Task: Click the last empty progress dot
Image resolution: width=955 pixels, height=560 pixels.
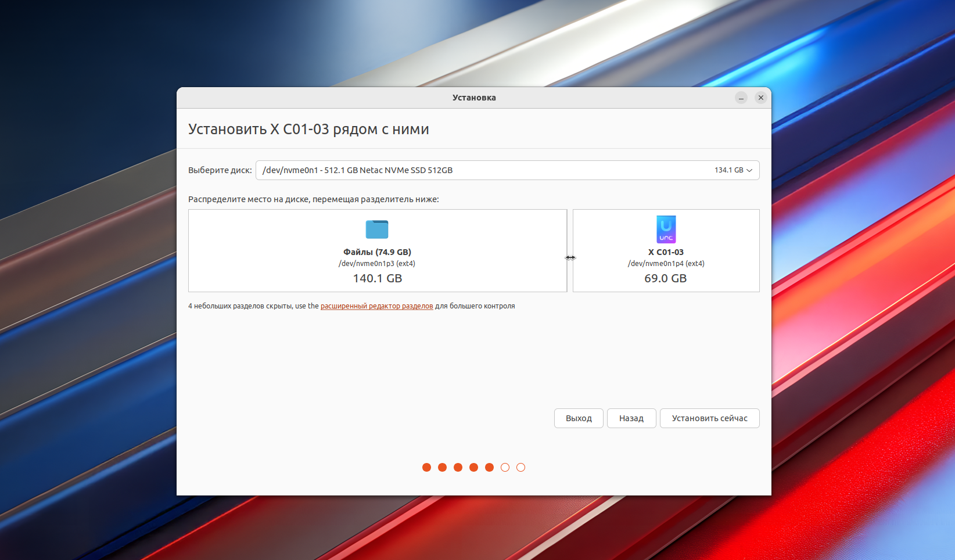Action: [520, 468]
